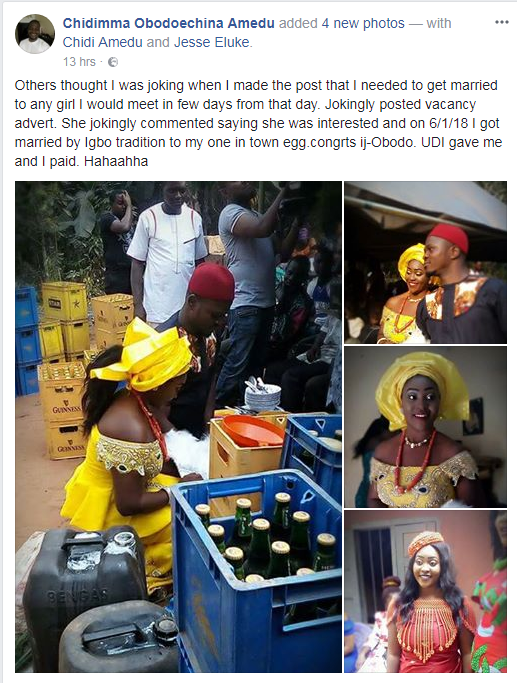Open the 4 new photos album link
Screen dimensions: 517x683
pyautogui.click(x=363, y=23)
